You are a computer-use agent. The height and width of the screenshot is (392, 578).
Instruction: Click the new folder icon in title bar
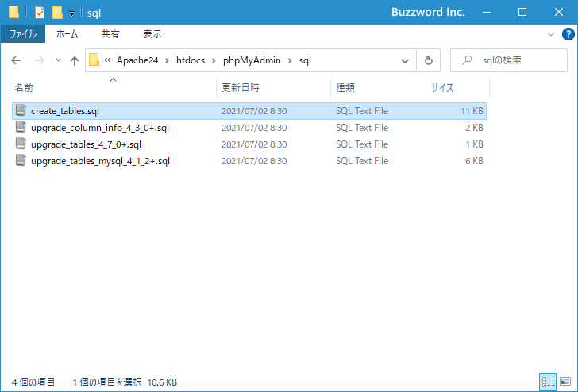[x=57, y=13]
